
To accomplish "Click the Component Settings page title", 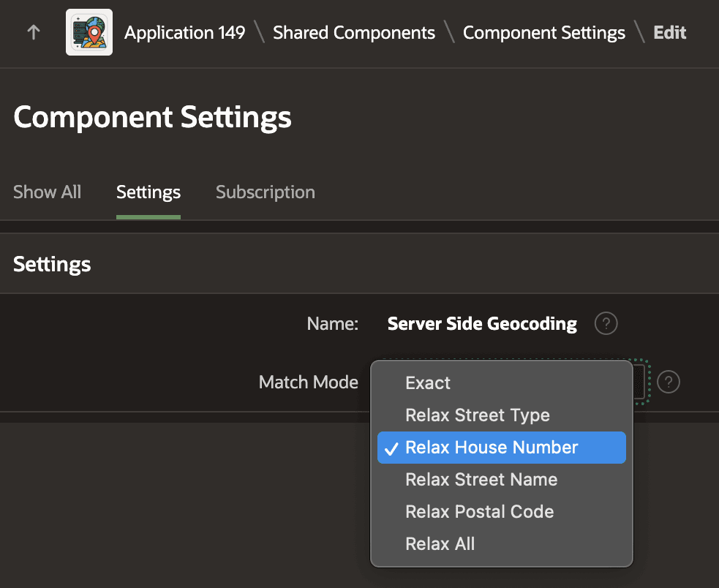I will (152, 117).
